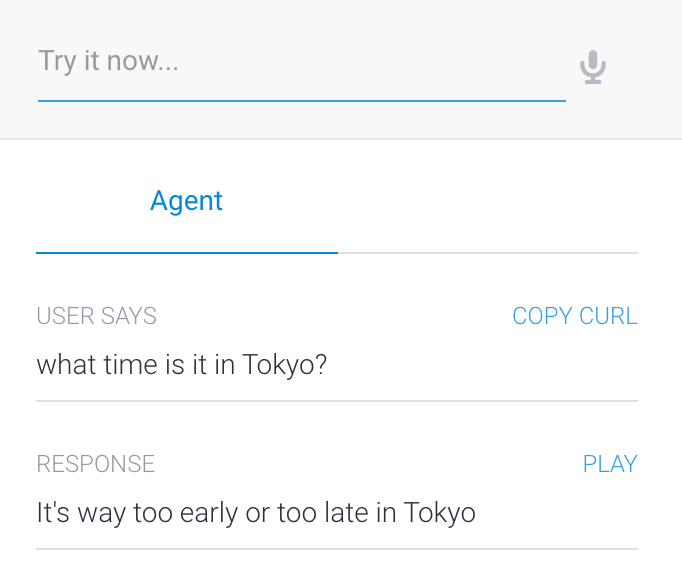This screenshot has height=572, width=682.
Task: Click the 'Try it now...' placeholder text
Action: [x=108, y=61]
